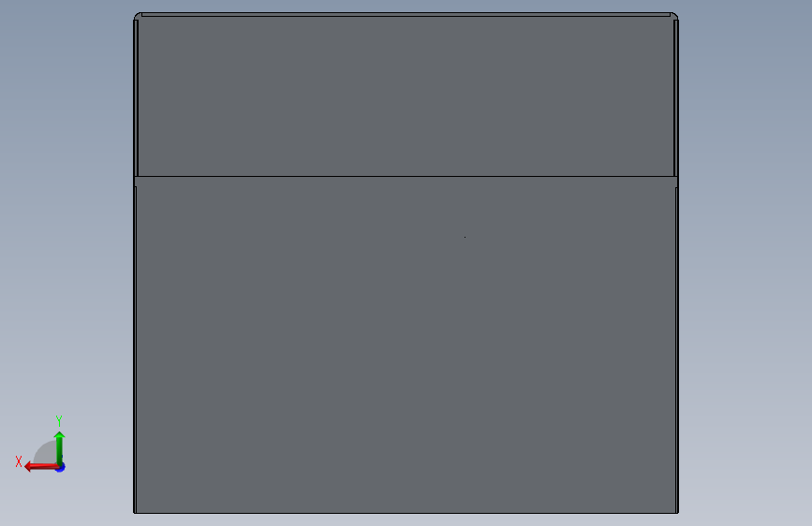This screenshot has height=526, width=812.
Task: Select the upper face of the model
Action: pos(406,95)
